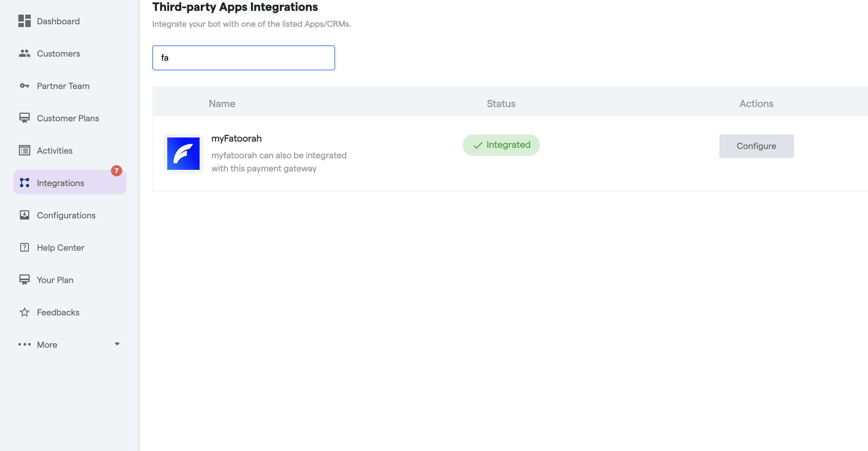Screen dimensions: 868x451
Task: Click the green Integrated status badge
Action: (x=501, y=145)
